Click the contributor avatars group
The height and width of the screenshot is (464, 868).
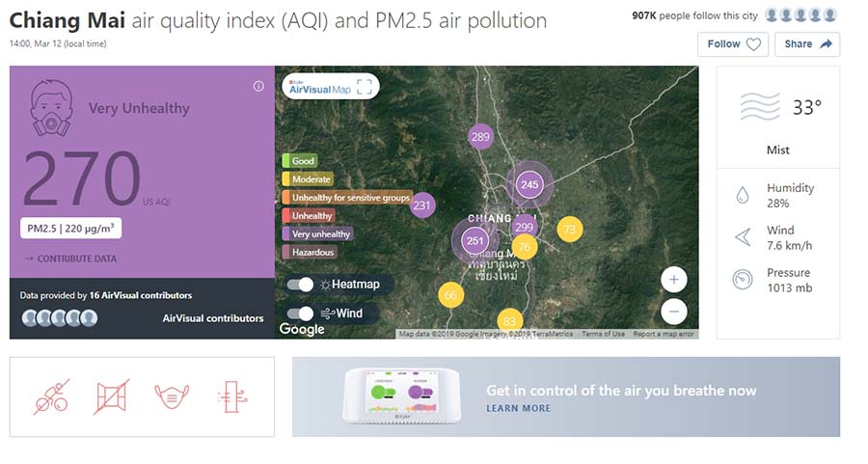(x=60, y=317)
